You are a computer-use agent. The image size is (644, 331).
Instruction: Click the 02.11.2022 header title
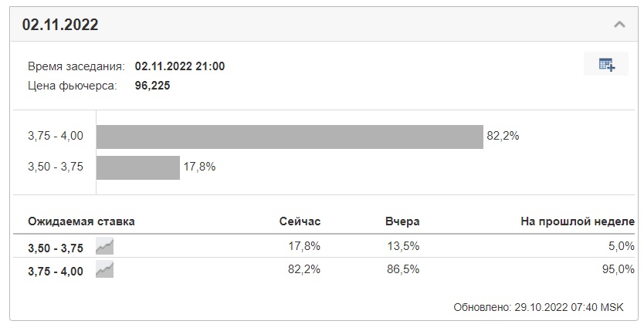[60, 25]
